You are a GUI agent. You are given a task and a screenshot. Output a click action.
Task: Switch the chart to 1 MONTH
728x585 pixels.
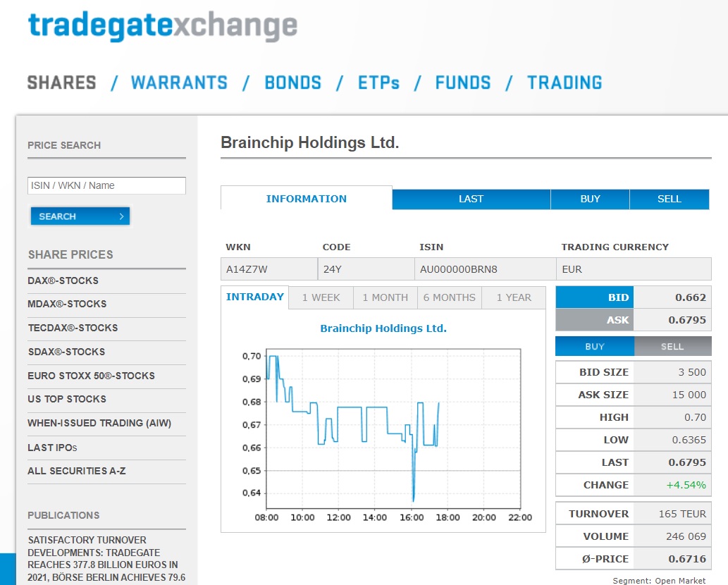point(385,297)
